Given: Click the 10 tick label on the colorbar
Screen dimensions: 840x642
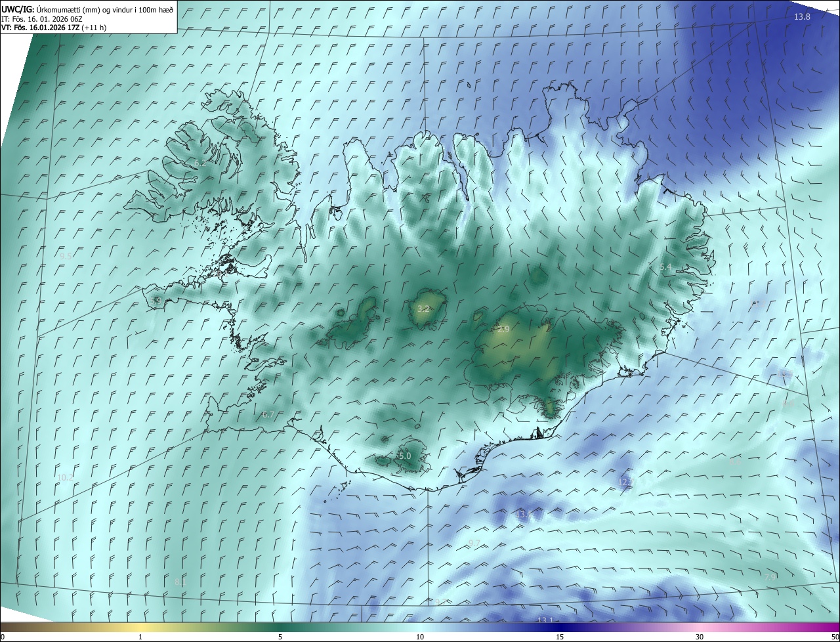Looking at the screenshot, I should tap(420, 637).
